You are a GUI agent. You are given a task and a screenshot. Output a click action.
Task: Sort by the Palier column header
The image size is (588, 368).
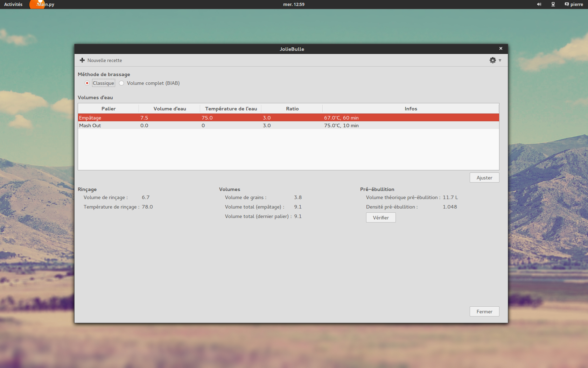pyautogui.click(x=108, y=109)
